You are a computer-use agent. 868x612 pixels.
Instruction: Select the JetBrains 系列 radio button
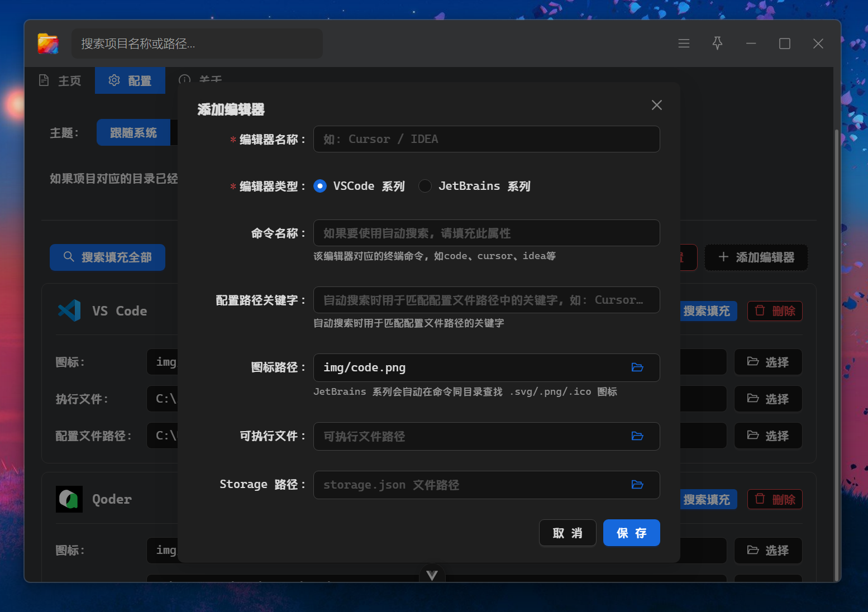pos(425,186)
